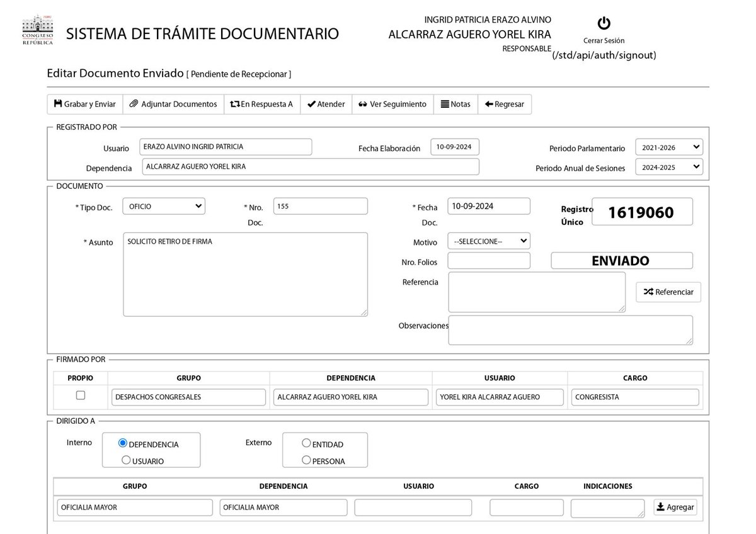The width and height of the screenshot is (756, 534).
Task: Click the Pendiente de Recepcionar status text
Action: (239, 74)
